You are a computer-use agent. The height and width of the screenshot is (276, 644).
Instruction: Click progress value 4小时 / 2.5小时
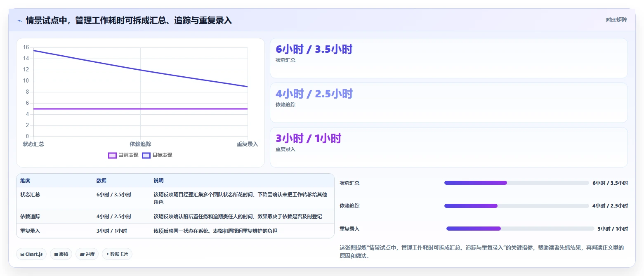[x=610, y=205]
